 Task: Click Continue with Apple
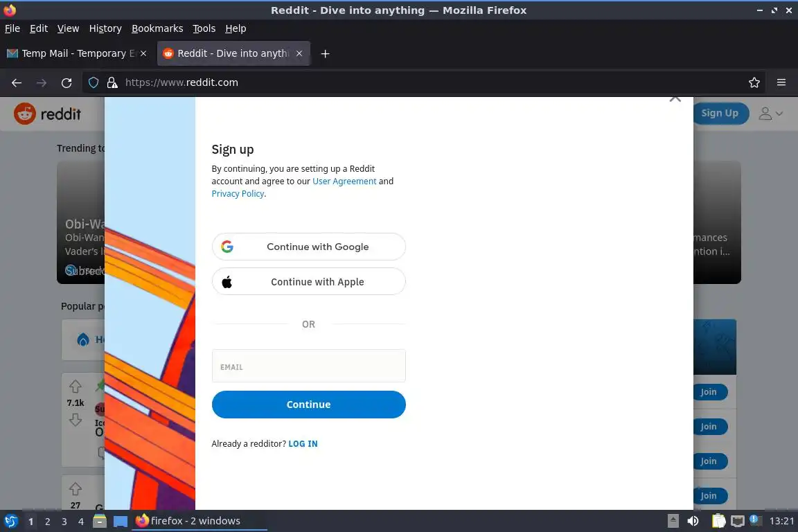[x=308, y=281]
